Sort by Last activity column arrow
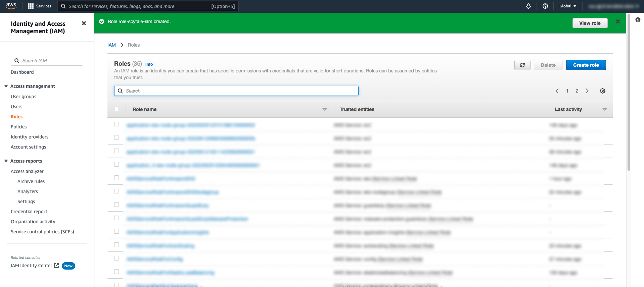 click(605, 109)
